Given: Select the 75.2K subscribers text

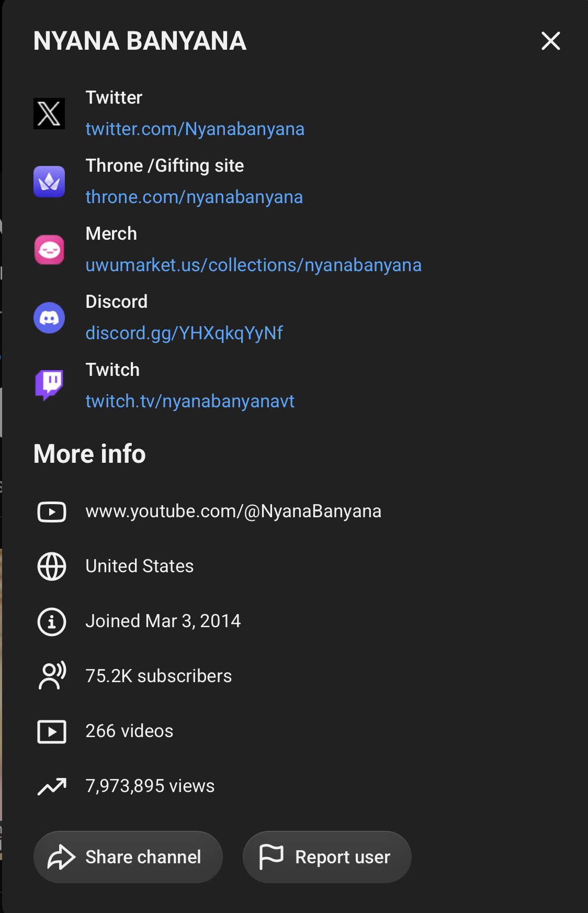Looking at the screenshot, I should coord(159,676).
